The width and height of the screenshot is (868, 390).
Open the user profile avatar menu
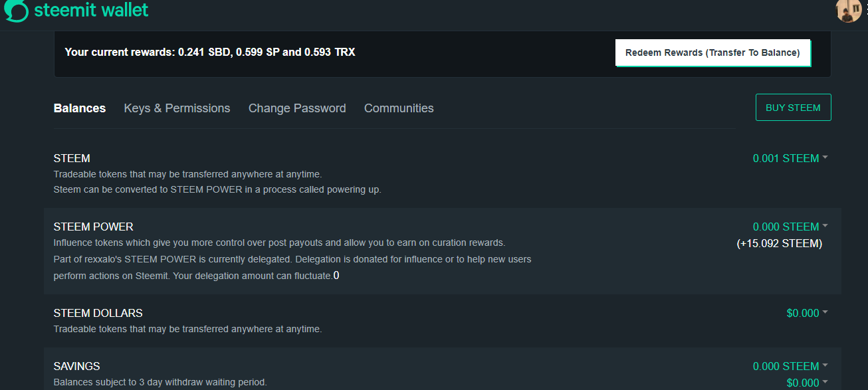pos(847,10)
